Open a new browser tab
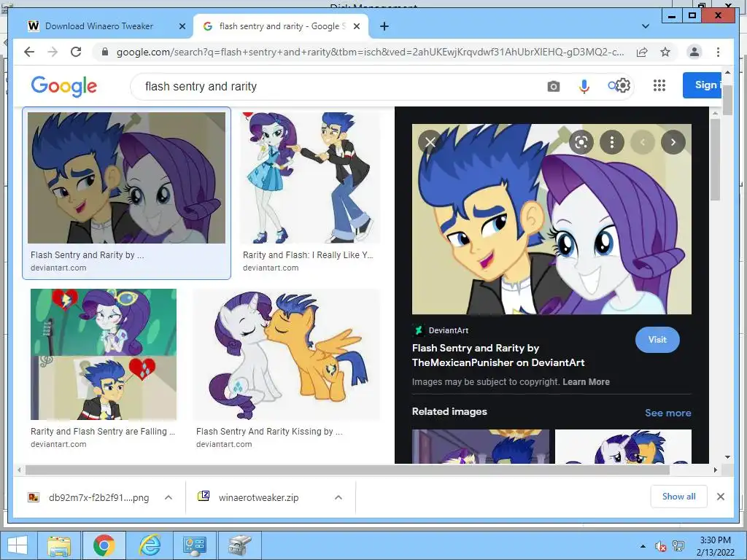Screen dimensions: 747x560 (x=384, y=26)
